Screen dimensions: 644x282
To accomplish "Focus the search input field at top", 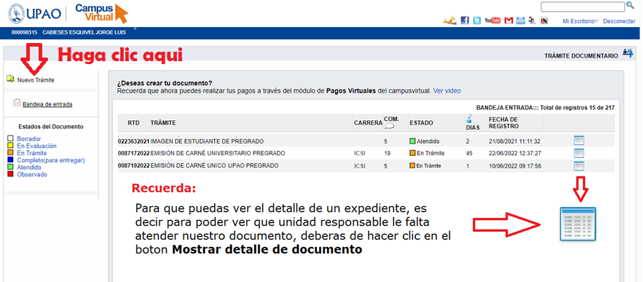I will (x=582, y=7).
